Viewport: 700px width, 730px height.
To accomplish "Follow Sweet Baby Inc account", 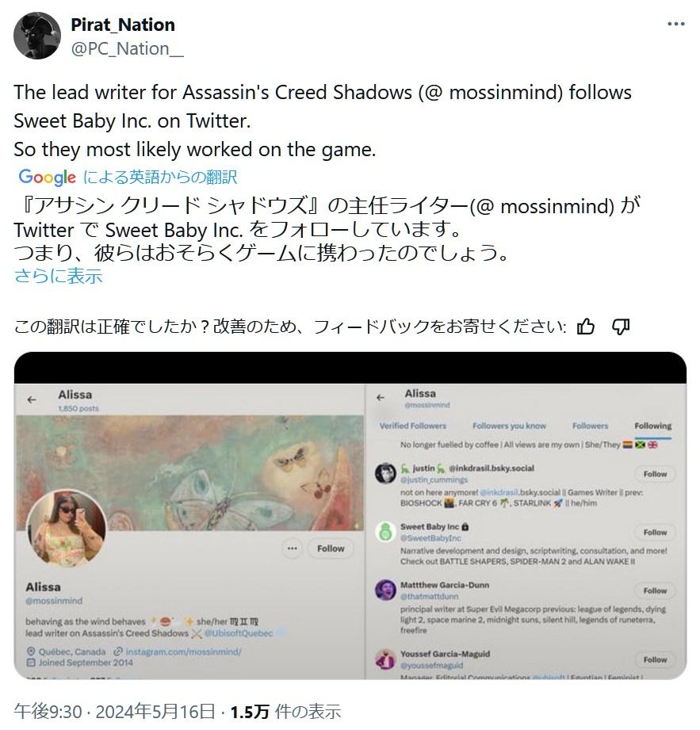I will click(x=655, y=532).
